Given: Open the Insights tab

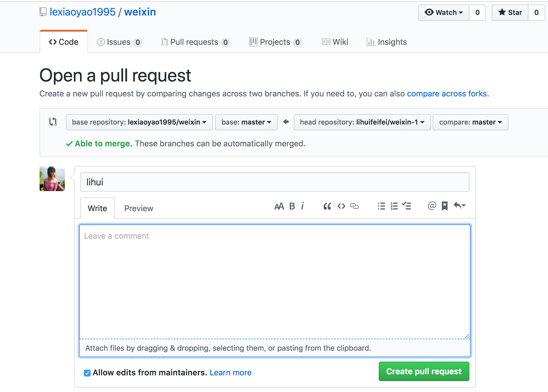Looking at the screenshot, I should [387, 42].
